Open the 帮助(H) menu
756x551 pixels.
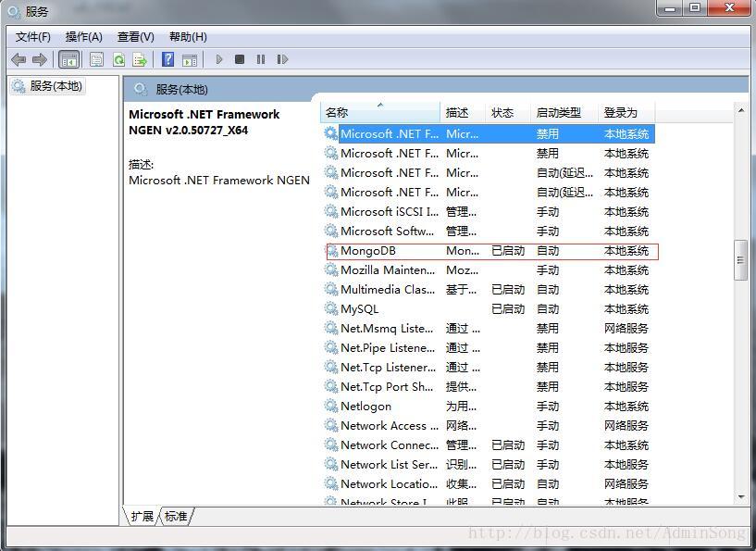[x=188, y=37]
